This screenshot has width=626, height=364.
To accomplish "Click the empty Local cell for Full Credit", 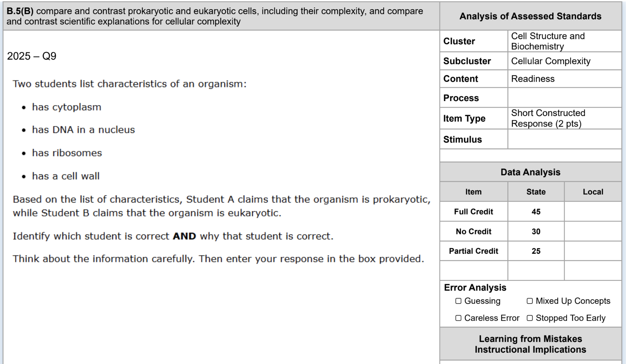I will pos(593,212).
